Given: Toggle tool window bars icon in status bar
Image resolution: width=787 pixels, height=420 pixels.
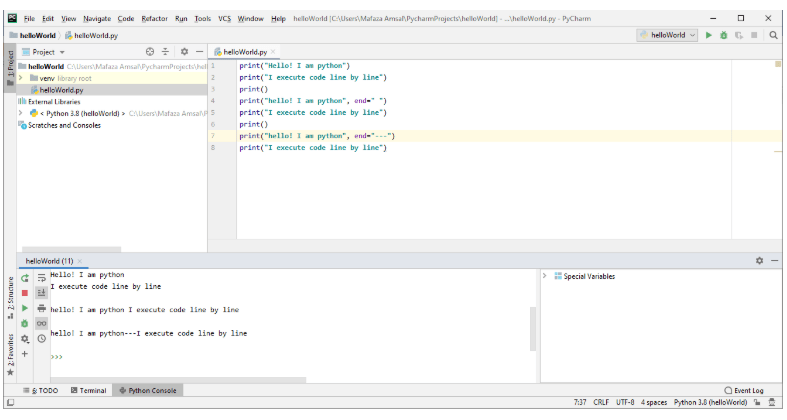Looking at the screenshot, I should 11,402.
